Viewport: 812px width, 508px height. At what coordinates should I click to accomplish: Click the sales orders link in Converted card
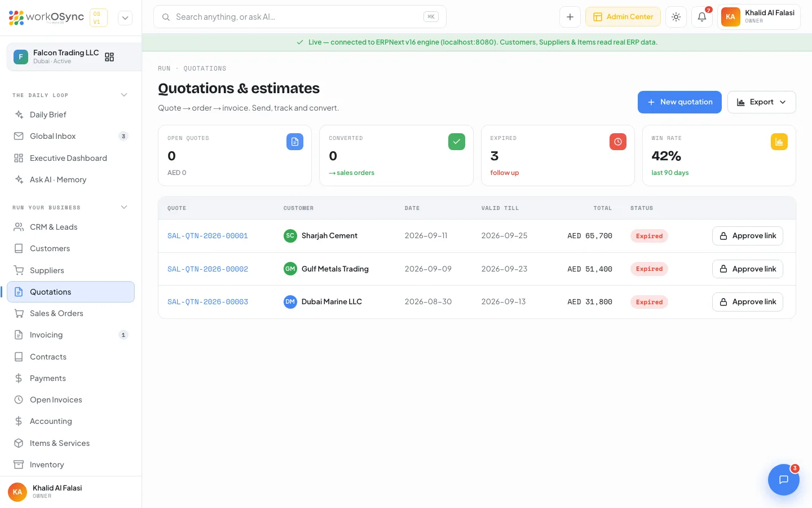352,173
